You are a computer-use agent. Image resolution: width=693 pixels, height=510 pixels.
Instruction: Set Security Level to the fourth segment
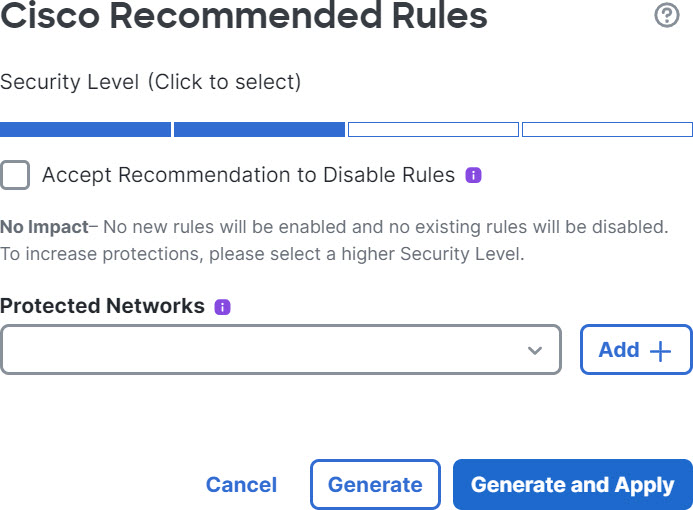click(x=607, y=129)
